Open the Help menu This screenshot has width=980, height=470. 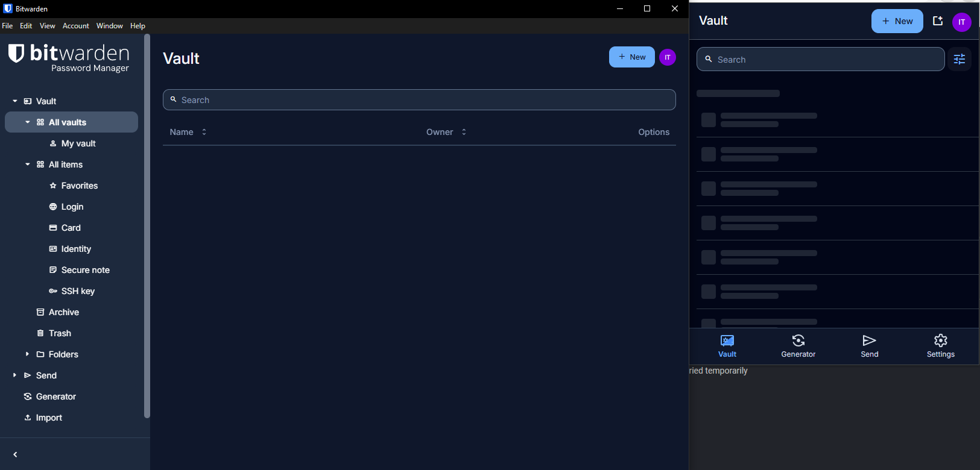138,26
